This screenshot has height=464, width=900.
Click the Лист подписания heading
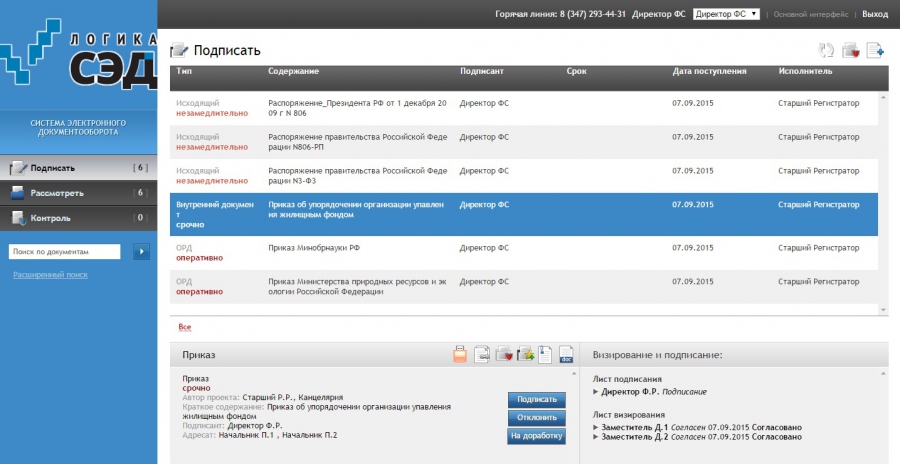click(x=627, y=379)
